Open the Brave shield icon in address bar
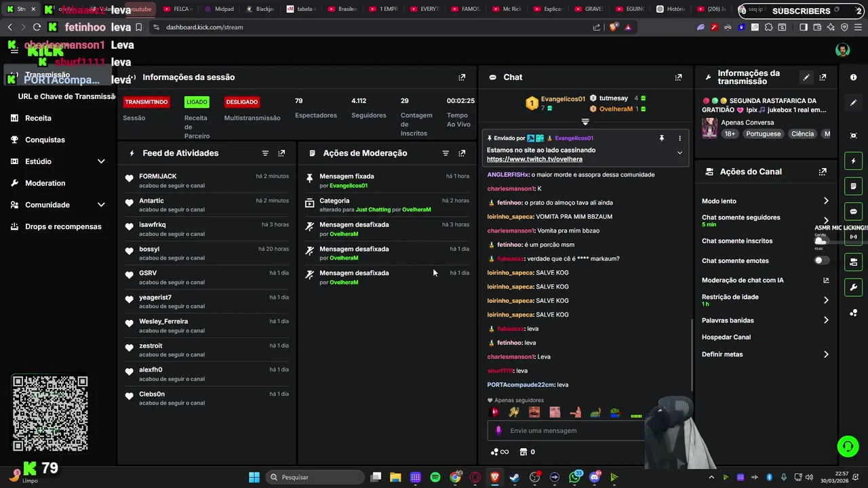 click(x=613, y=27)
